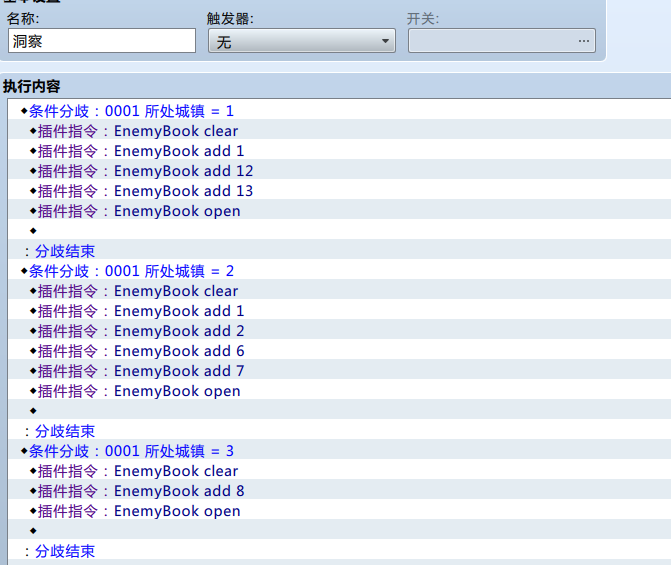
Task: Select the EnemyBook clear line under 城镇 = 3
Action: [340, 471]
